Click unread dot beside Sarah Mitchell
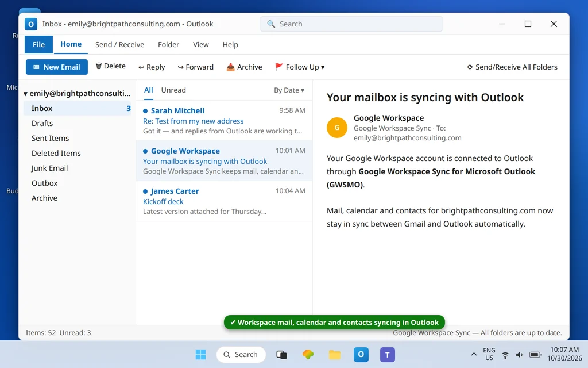 (x=145, y=111)
